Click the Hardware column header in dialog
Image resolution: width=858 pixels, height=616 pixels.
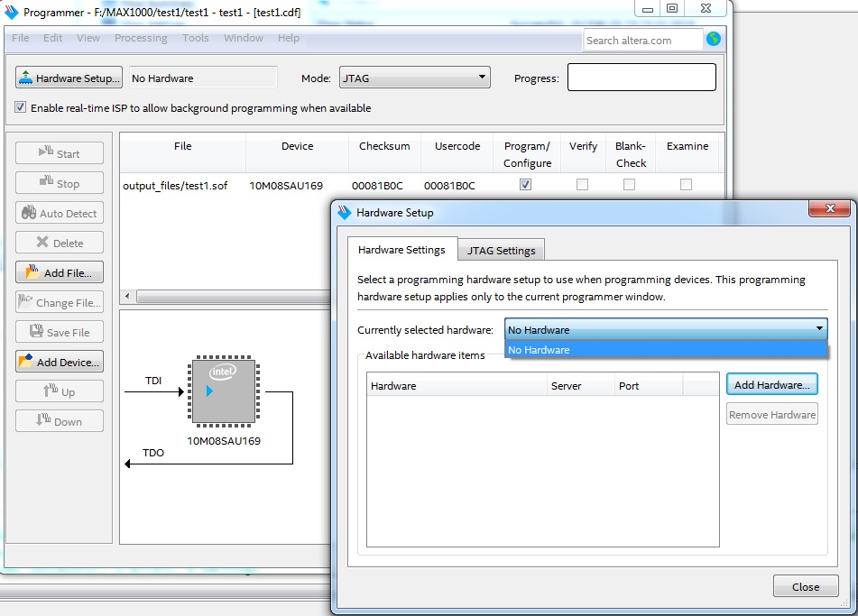coord(457,385)
